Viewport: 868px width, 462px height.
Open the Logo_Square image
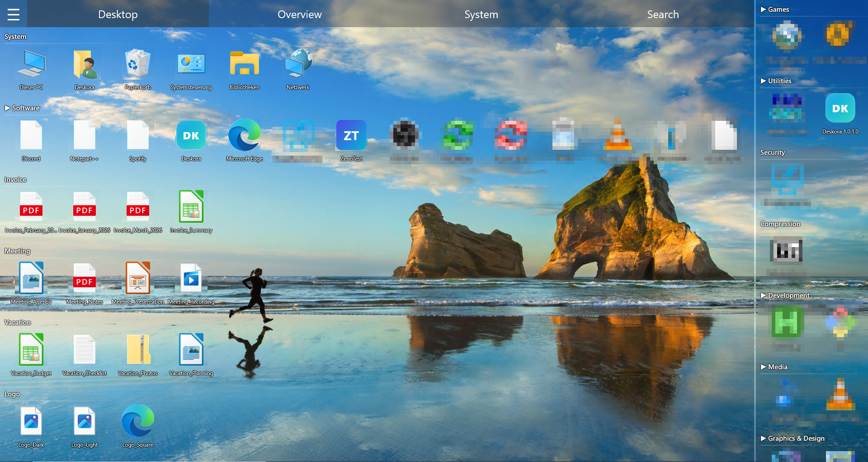pyautogui.click(x=137, y=421)
